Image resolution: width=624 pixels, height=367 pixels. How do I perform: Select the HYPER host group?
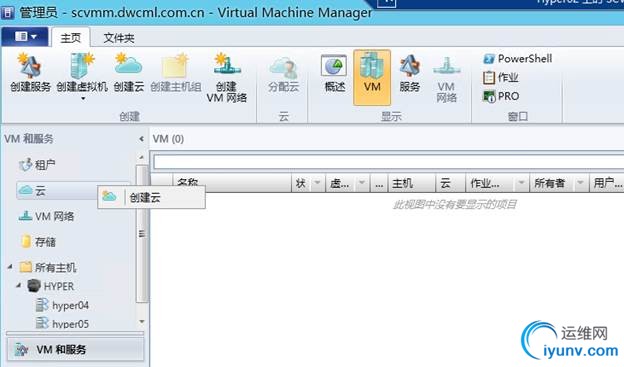click(x=51, y=286)
